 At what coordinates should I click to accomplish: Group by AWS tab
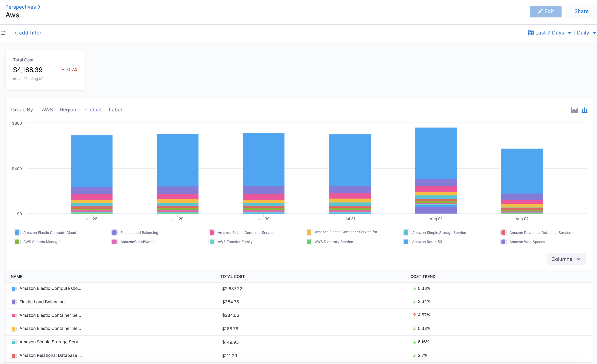[x=47, y=110]
